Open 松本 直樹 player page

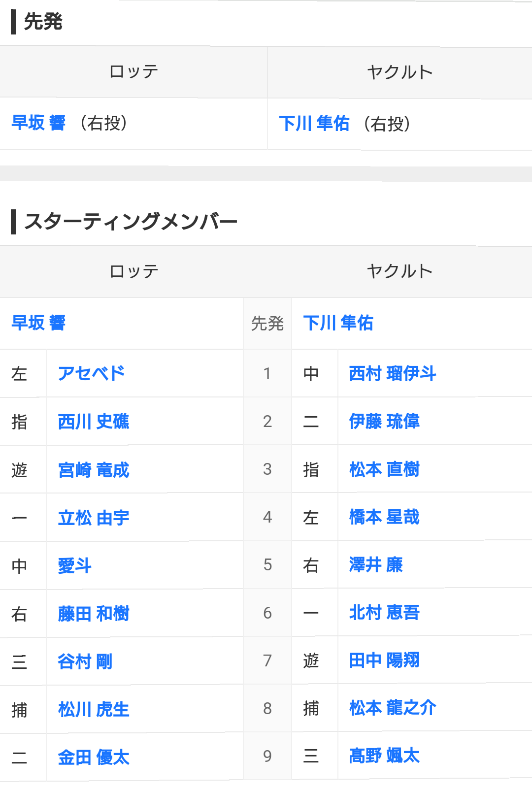pos(384,469)
